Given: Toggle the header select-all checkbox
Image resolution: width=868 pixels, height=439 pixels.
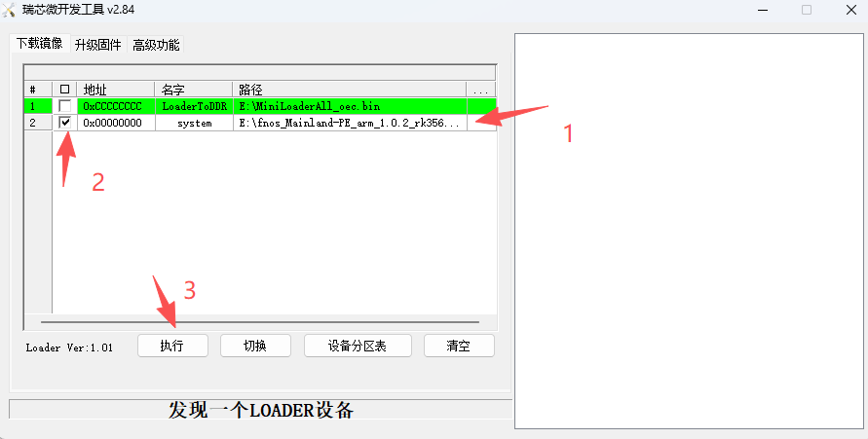Looking at the screenshot, I should 64,89.
